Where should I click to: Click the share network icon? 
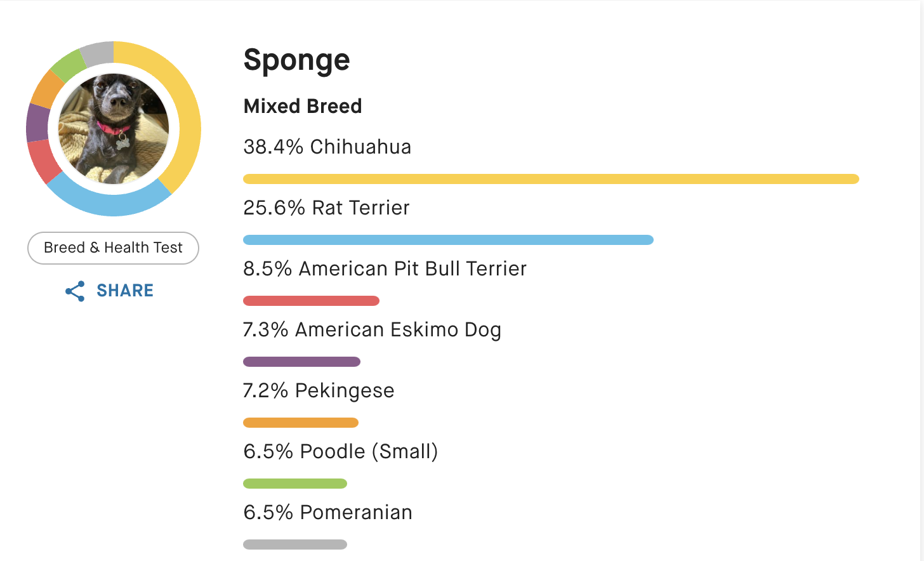click(x=74, y=291)
